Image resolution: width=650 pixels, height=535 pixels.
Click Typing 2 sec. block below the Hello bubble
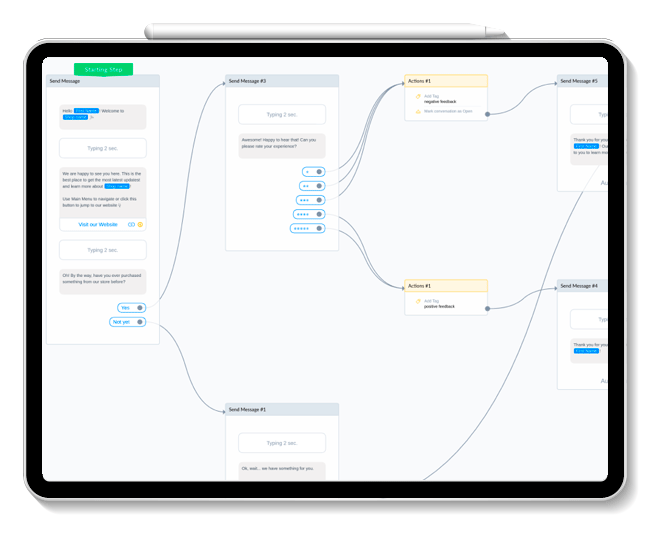click(103, 148)
